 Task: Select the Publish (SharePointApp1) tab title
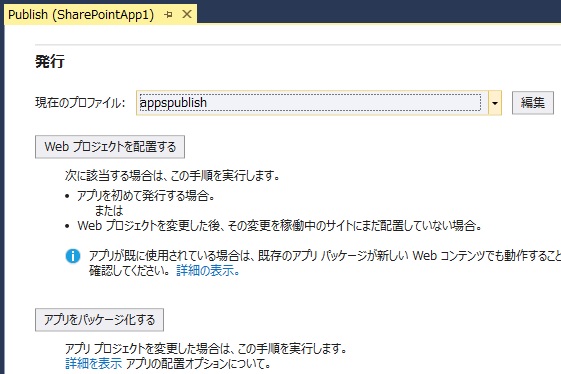point(81,15)
